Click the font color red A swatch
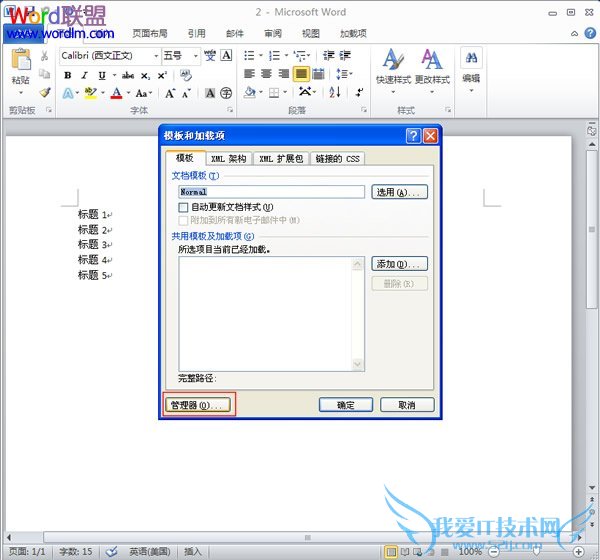600x560 pixels. coord(117,93)
